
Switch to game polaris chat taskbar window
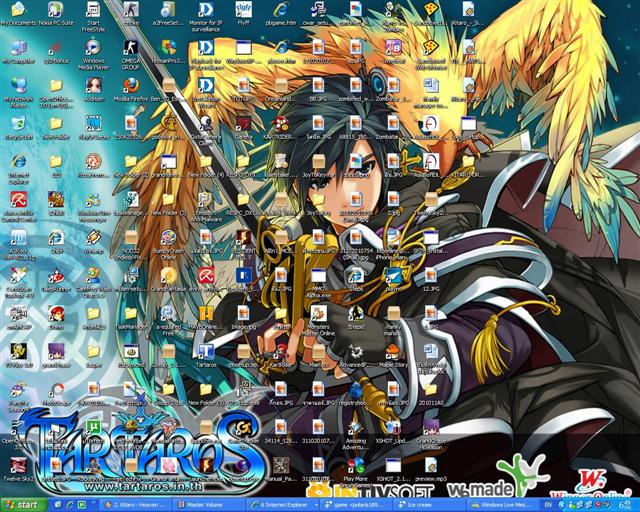pyautogui.click(x=356, y=505)
